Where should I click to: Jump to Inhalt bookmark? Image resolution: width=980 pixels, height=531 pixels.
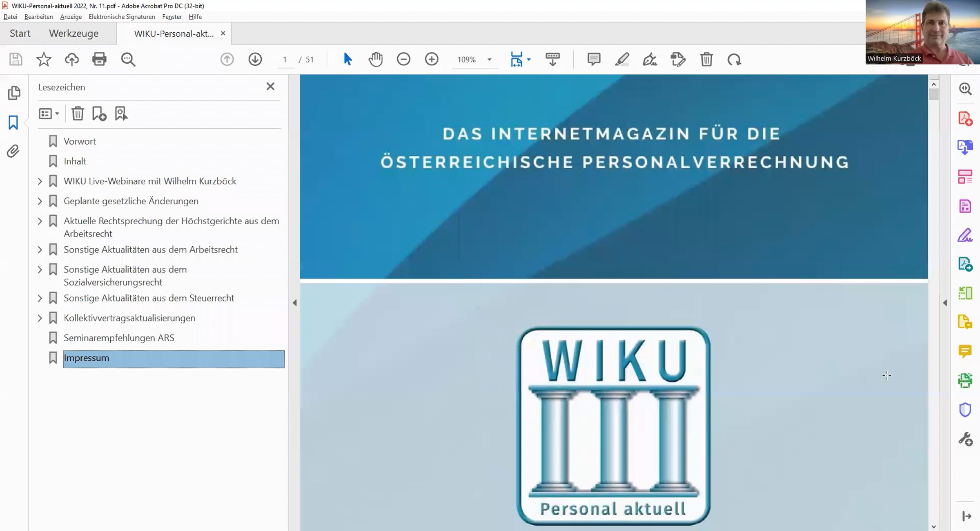pyautogui.click(x=75, y=161)
